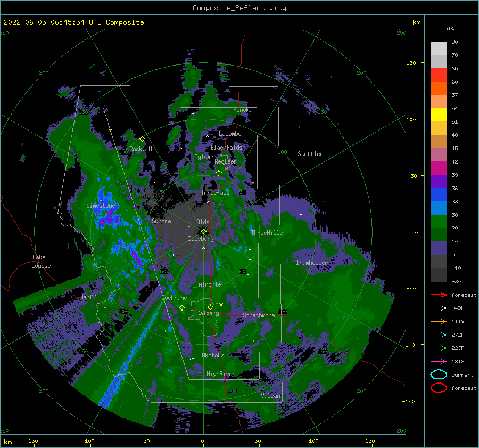The image size is (479, 448).
Task: Click the Calgary city label
Action: (x=208, y=313)
